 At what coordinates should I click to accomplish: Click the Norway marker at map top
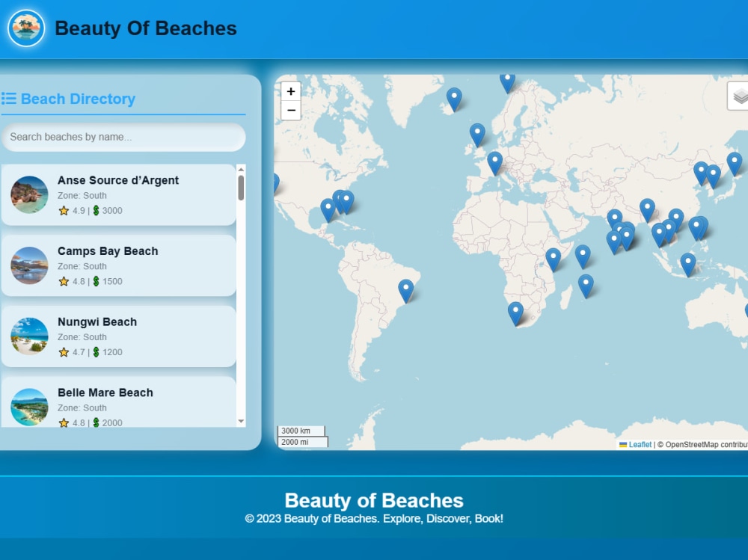click(x=508, y=82)
